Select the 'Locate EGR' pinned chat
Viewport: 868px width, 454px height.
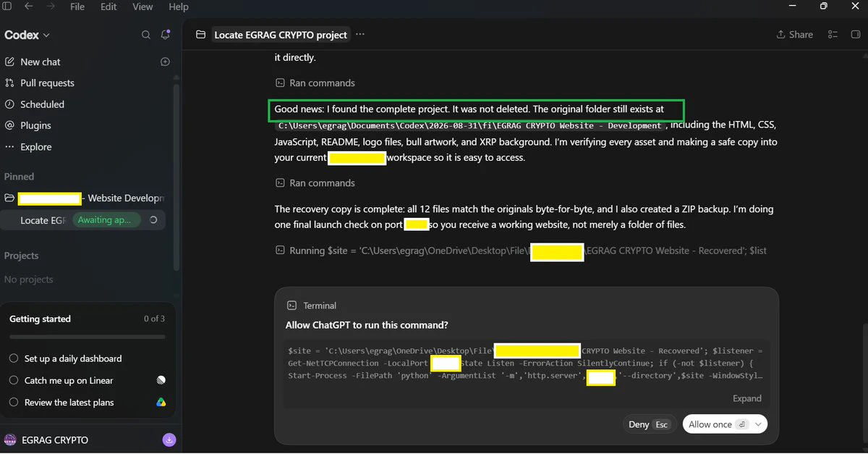[x=44, y=220]
